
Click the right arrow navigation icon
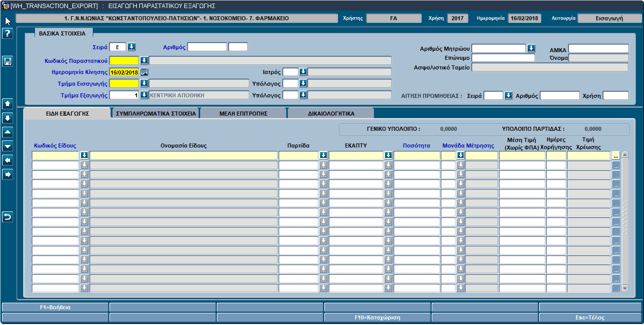pos(8,174)
